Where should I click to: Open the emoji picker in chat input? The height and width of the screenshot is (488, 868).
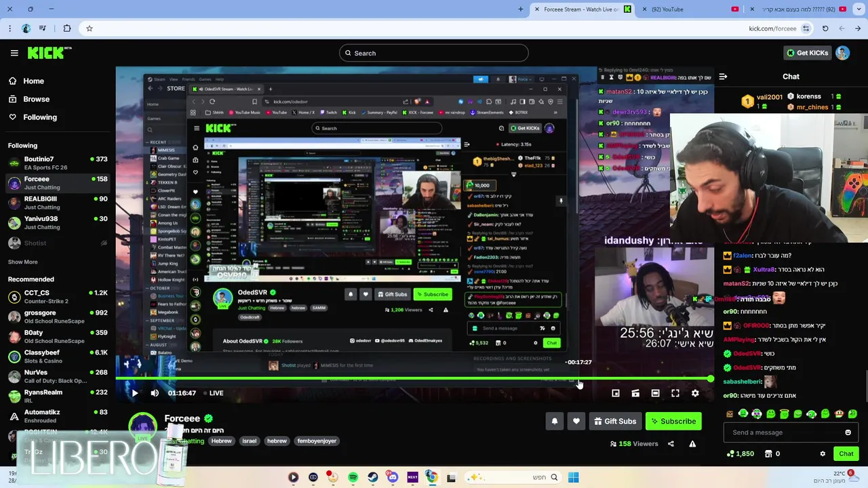(x=848, y=432)
